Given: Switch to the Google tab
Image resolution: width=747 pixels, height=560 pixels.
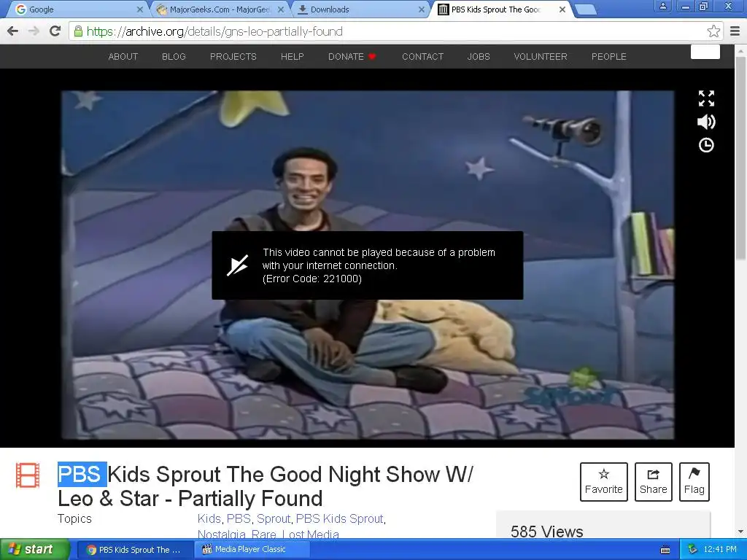Looking at the screenshot, I should [76, 9].
